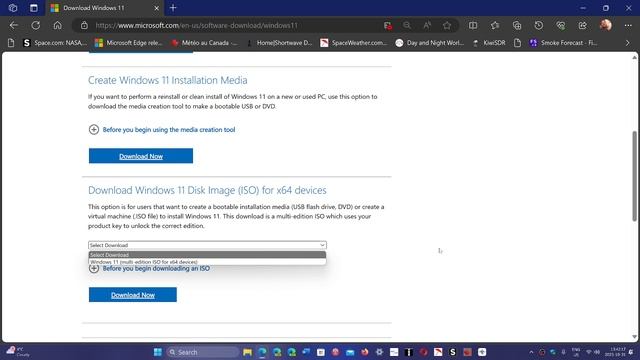Open Settings and more menu
Image resolution: width=640 pixels, height=360 pixels.
point(628,25)
